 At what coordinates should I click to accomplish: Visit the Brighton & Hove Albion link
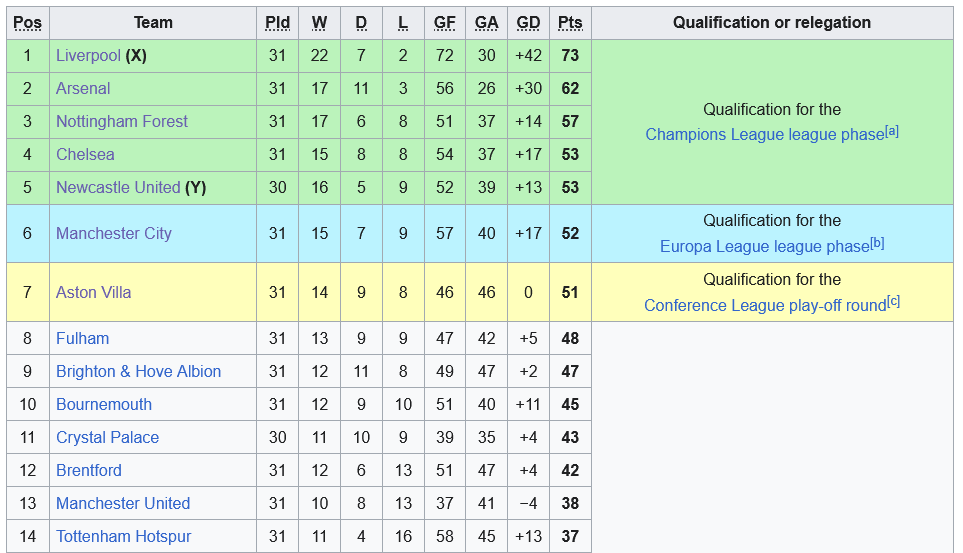pos(138,372)
